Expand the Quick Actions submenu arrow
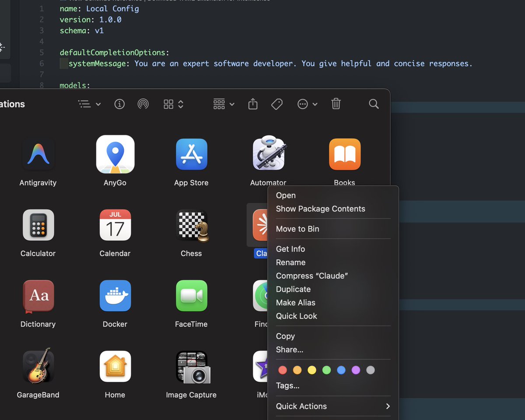The image size is (525, 420). (x=388, y=406)
